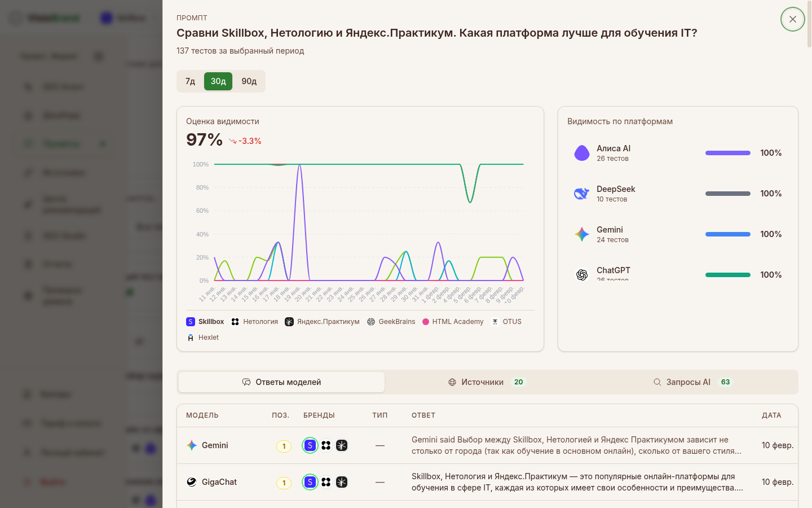Click ChatGPT's 100% visibility progress bar
The width and height of the screenshot is (812, 508).
coord(727,275)
